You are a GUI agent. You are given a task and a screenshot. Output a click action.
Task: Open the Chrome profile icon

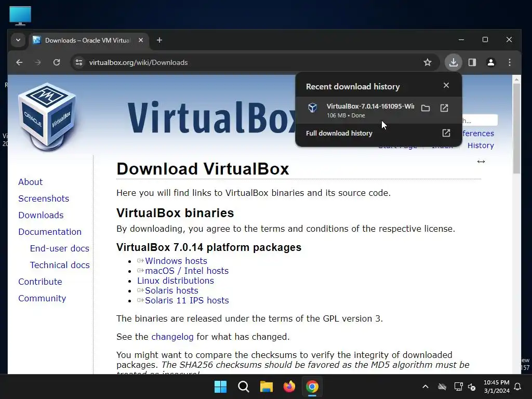coord(491,62)
